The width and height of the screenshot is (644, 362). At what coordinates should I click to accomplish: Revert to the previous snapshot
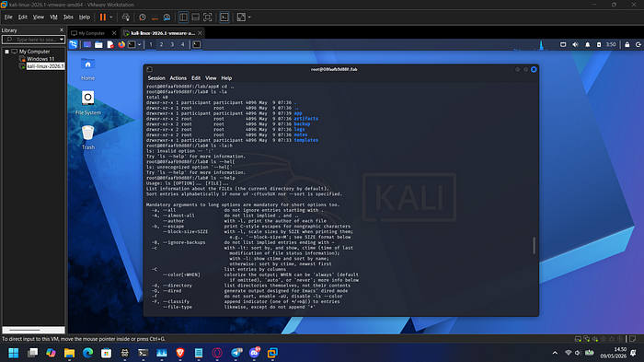(x=155, y=18)
